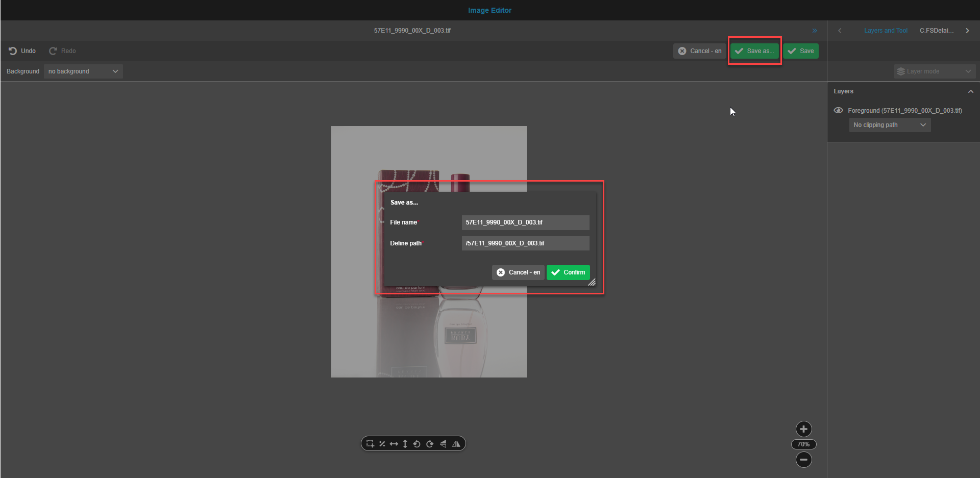Flip the image vertically
Screen dimensions: 980x478
point(443,443)
